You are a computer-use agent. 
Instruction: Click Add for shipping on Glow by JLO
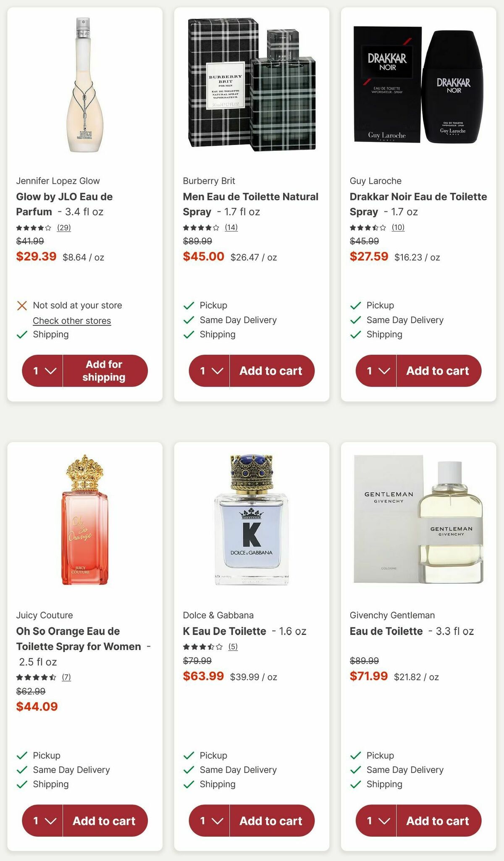[104, 371]
